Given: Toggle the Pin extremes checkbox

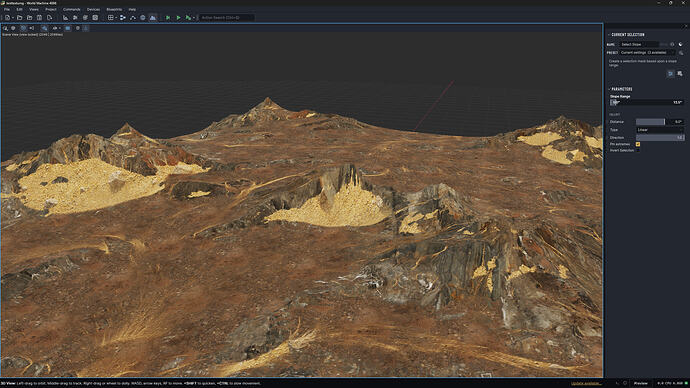Looking at the screenshot, I should (x=638, y=144).
